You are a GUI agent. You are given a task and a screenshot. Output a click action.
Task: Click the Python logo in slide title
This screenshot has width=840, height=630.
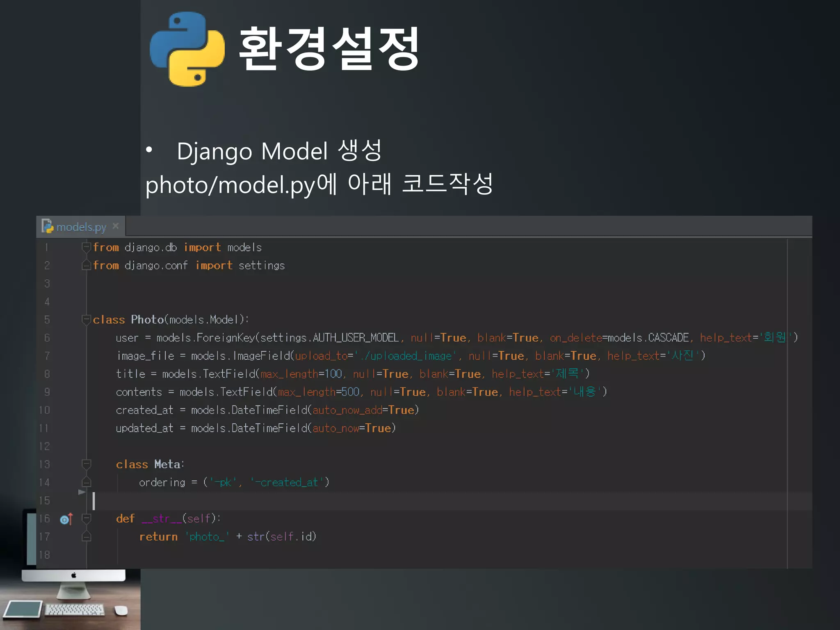tap(187, 49)
